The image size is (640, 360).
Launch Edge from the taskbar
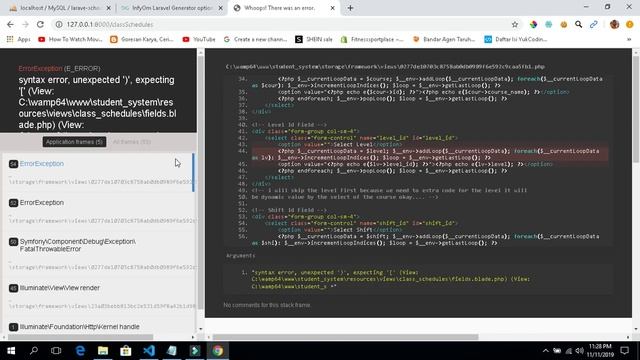80,351
